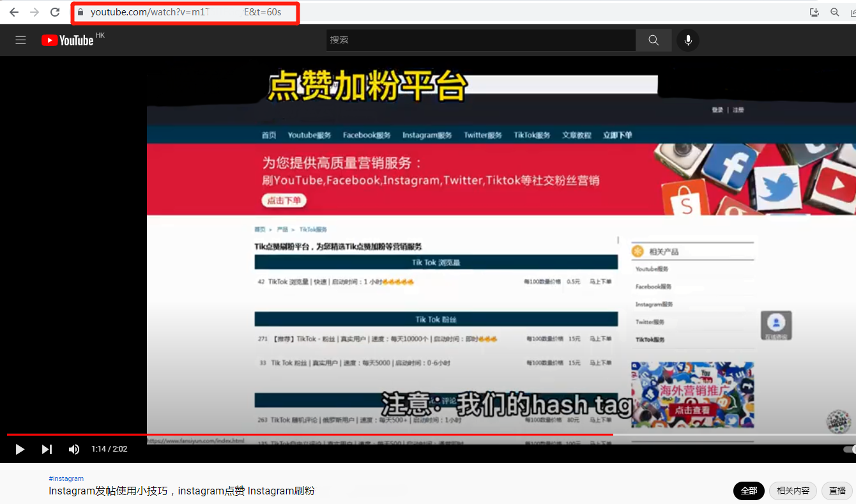Click the padlock site info icon
The width and height of the screenshot is (856, 504).
tap(80, 12)
